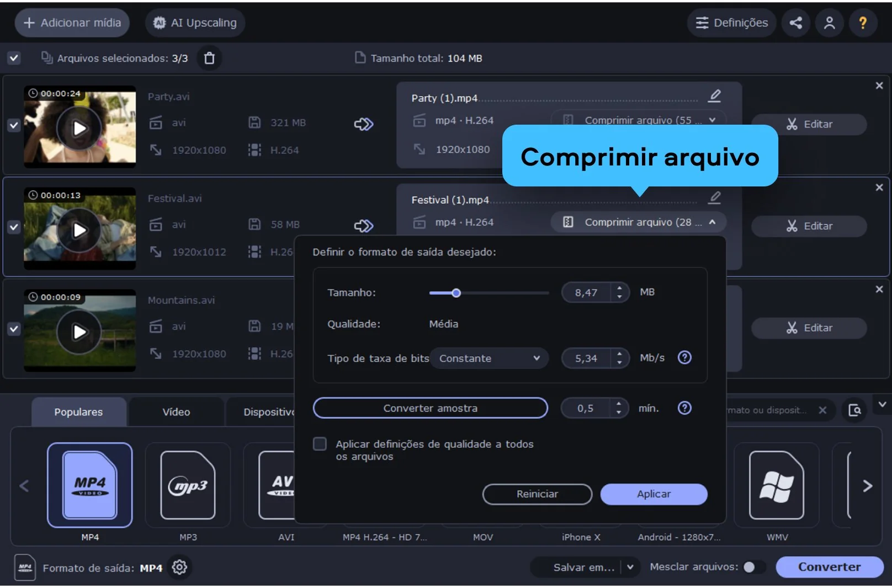This screenshot has height=588, width=892.
Task: Uncheck the Party.avi file checkbox
Action: pos(14,125)
